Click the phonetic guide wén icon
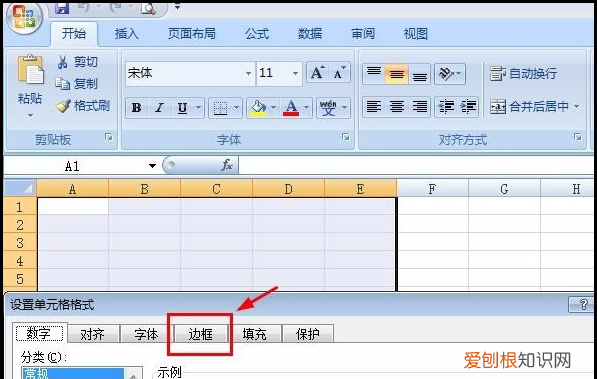The height and width of the screenshot is (379, 597). point(328,108)
